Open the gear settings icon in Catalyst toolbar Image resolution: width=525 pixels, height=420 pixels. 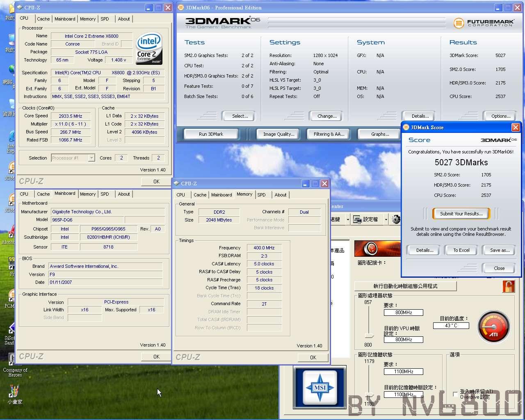[396, 219]
